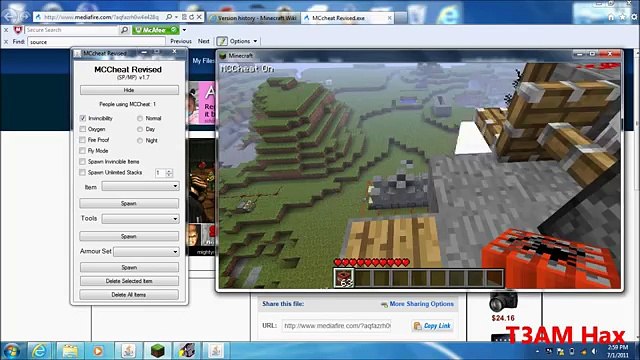Click My Files link on MediaFire page

click(x=203, y=60)
